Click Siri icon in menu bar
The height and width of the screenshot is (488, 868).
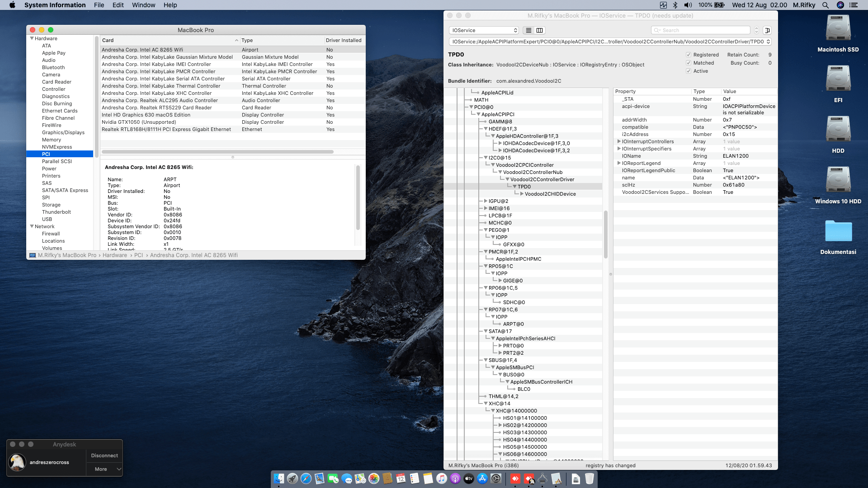[840, 5]
